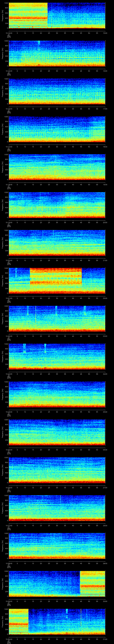This screenshot has height=644, width=114.
Task: Select the spectrogram panel starting at 10:24:00
Action: pyautogui.click(x=57, y=394)
